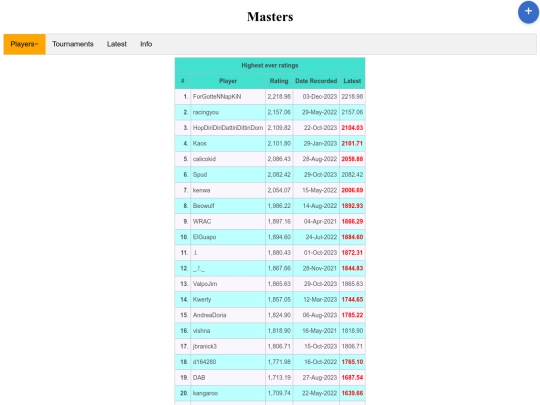Viewport: 540px width, 405px height.
Task: Switch to the Tournaments tab
Action: point(73,44)
